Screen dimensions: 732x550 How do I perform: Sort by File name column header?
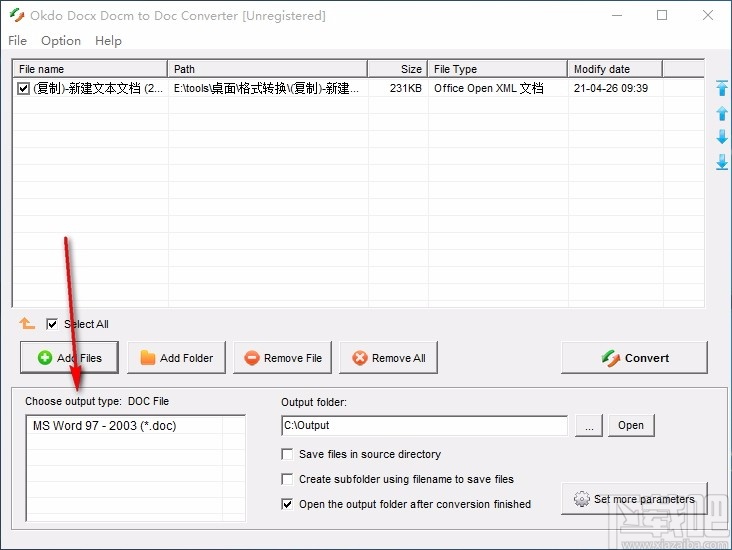pyautogui.click(x=90, y=69)
